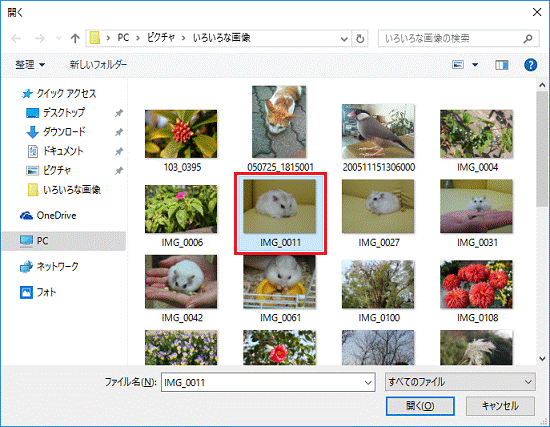The image size is (550, 427).
Task: Click the pin icon beside デスクトップ
Action: (x=119, y=113)
